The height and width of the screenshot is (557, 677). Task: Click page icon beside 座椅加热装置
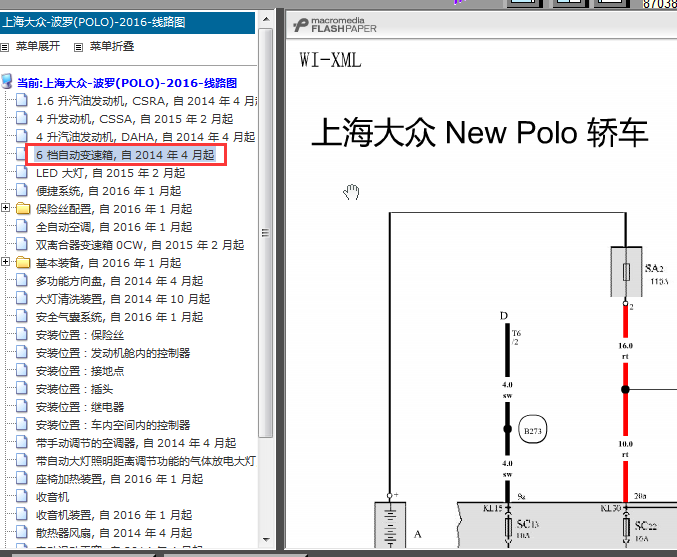[22, 478]
